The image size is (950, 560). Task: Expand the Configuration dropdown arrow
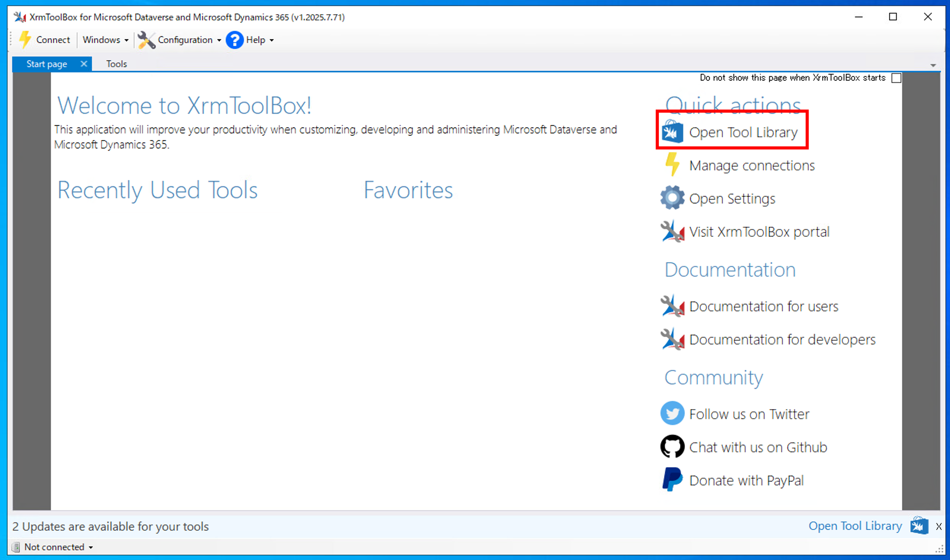point(219,40)
